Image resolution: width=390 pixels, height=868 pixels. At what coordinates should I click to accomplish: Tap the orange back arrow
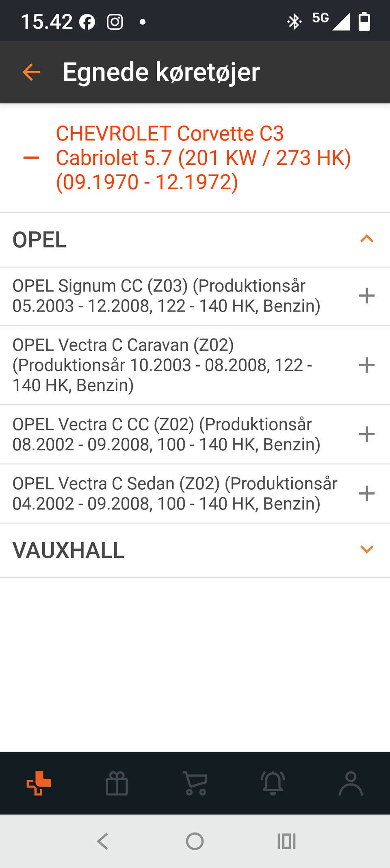31,72
